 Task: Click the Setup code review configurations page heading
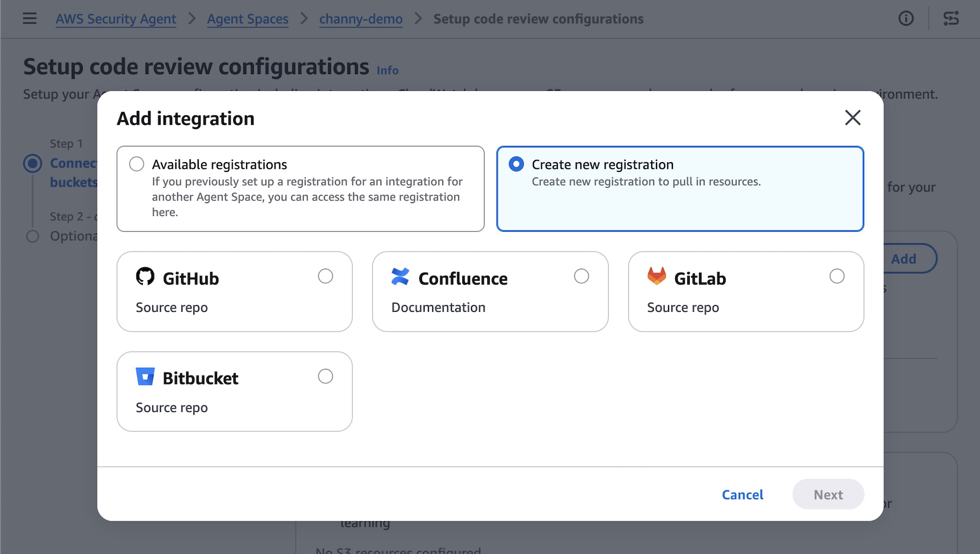tap(196, 67)
